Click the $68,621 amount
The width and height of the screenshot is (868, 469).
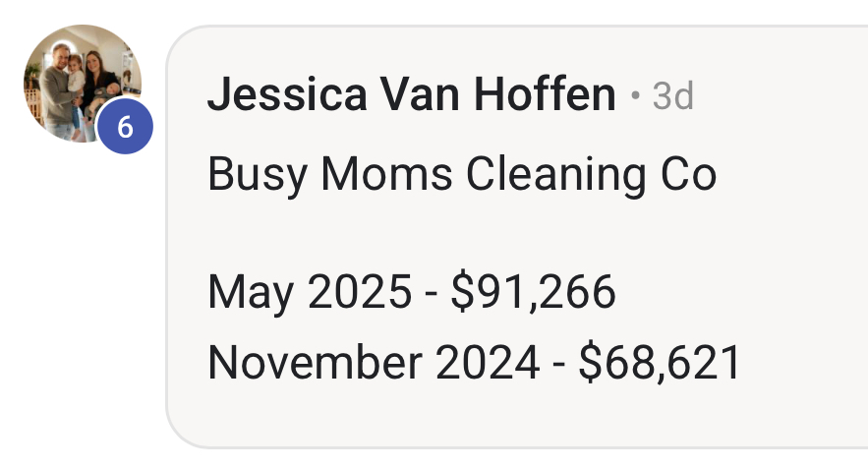pyautogui.click(x=660, y=363)
